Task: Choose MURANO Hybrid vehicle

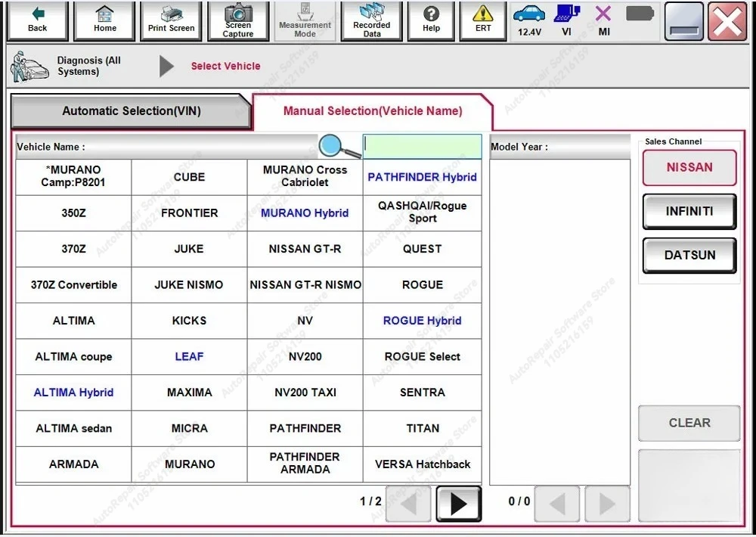Action: pyautogui.click(x=305, y=213)
